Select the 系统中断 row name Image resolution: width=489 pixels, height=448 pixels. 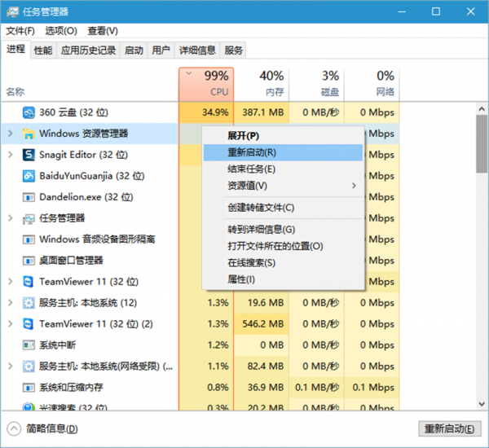coord(57,345)
